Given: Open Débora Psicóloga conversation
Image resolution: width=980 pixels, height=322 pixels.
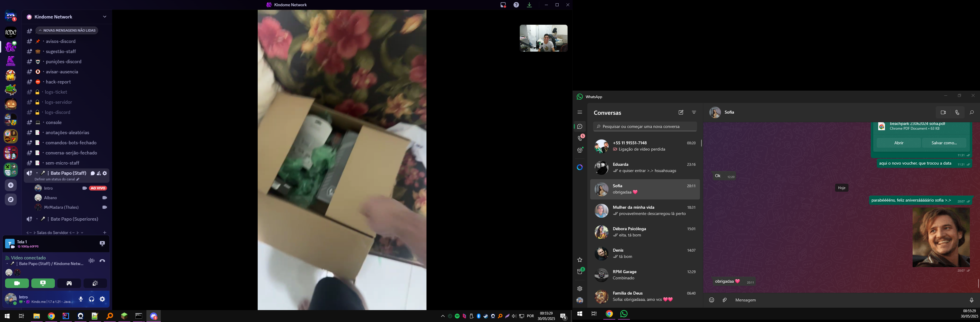Looking at the screenshot, I should point(645,232).
